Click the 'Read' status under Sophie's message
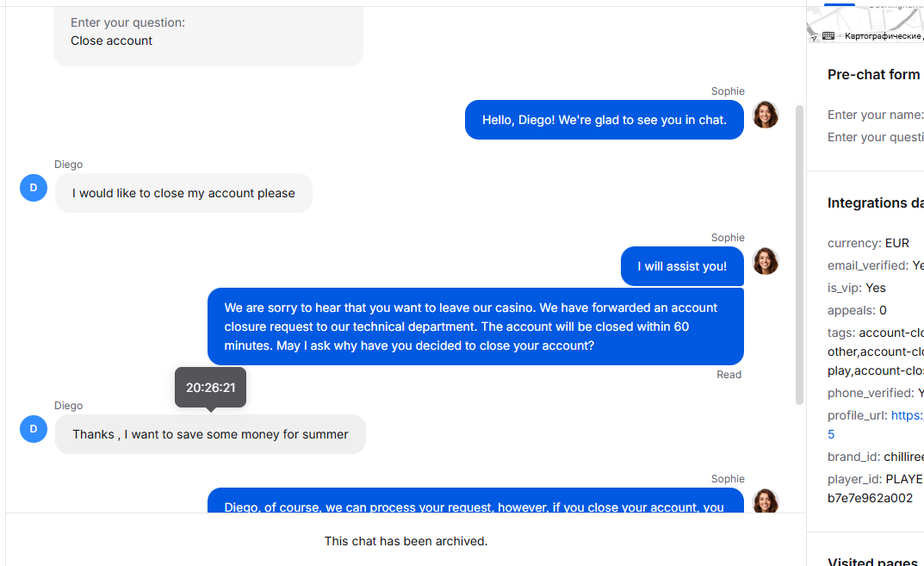This screenshot has height=566, width=924. (x=729, y=375)
